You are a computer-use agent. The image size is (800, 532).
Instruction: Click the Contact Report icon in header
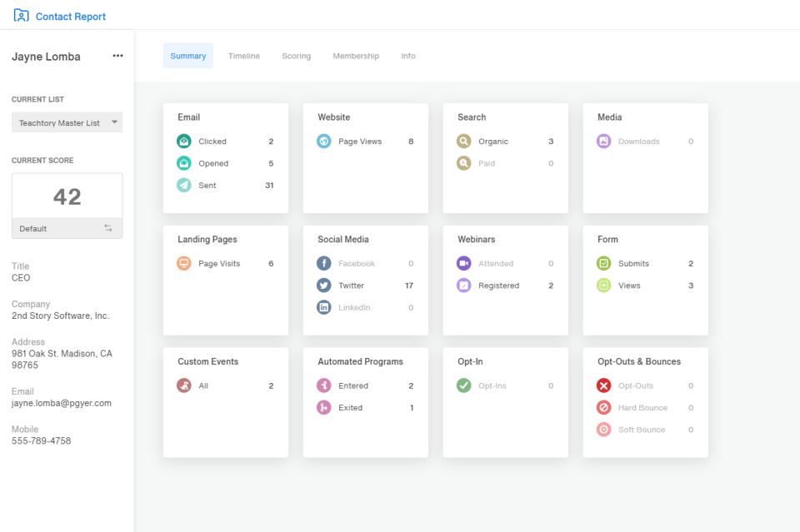pyautogui.click(x=21, y=16)
